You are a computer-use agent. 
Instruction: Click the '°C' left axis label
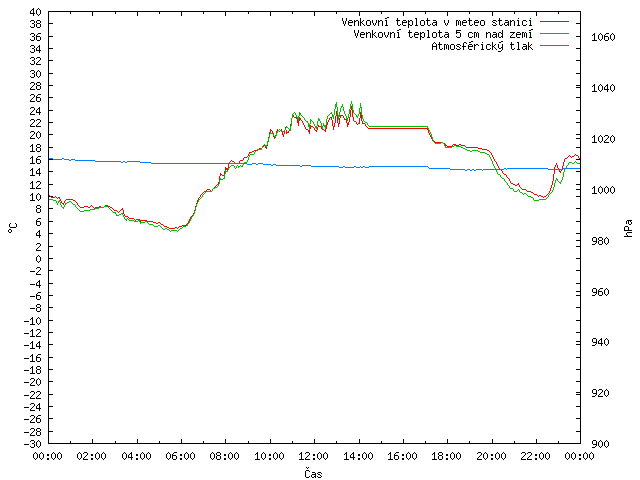[13, 228]
